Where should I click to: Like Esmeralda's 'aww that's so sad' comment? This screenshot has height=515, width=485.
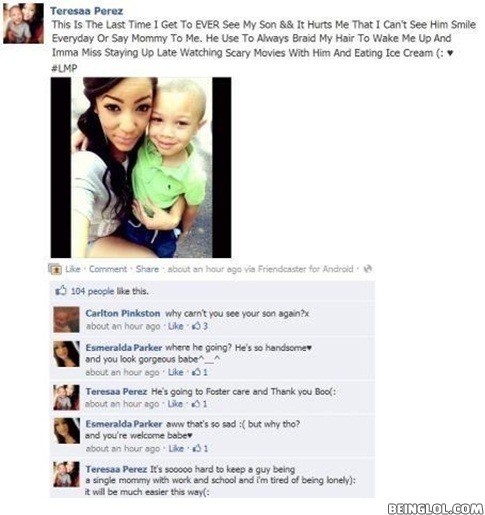click(x=176, y=449)
